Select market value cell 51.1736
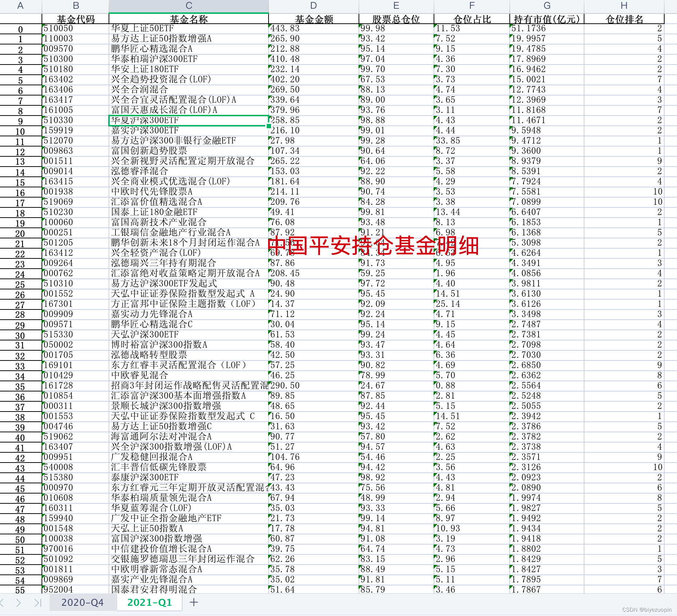This screenshot has width=677, height=616. tap(547, 28)
